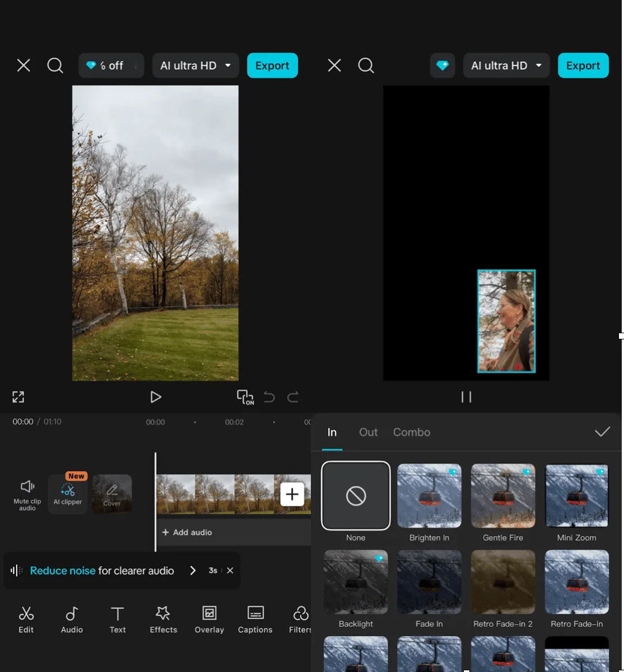
Task: Open the Edit scissors tool
Action: pos(26,620)
